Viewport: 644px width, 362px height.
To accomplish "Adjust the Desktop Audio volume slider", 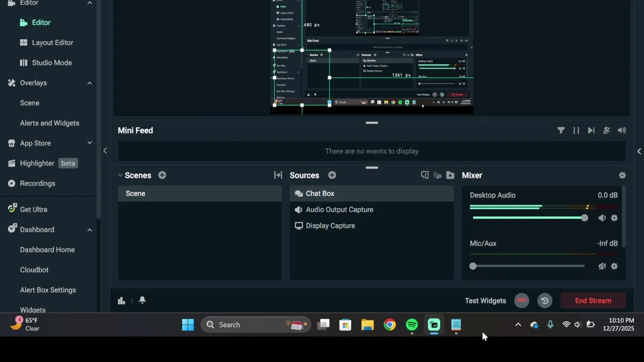I will pos(529,218).
